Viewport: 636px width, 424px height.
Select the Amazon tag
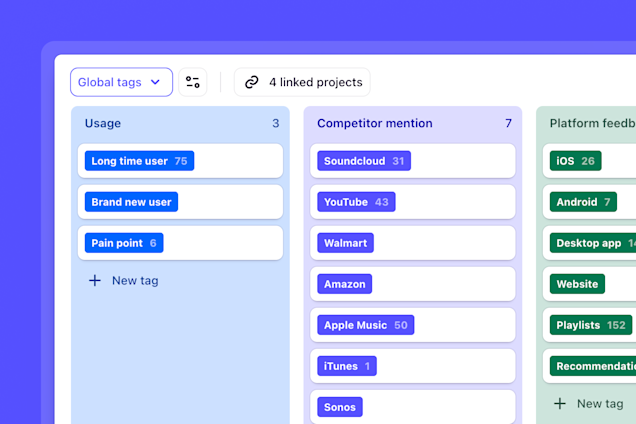pyautogui.click(x=344, y=284)
